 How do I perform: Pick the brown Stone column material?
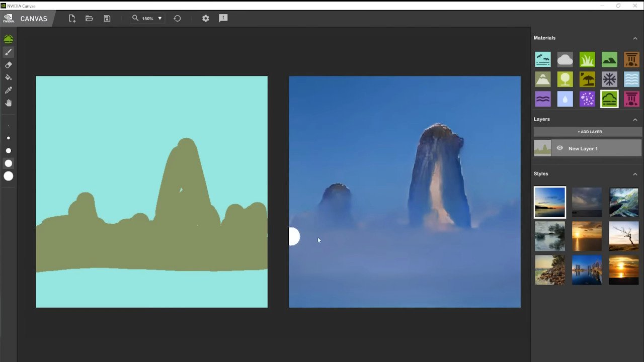coord(631,59)
